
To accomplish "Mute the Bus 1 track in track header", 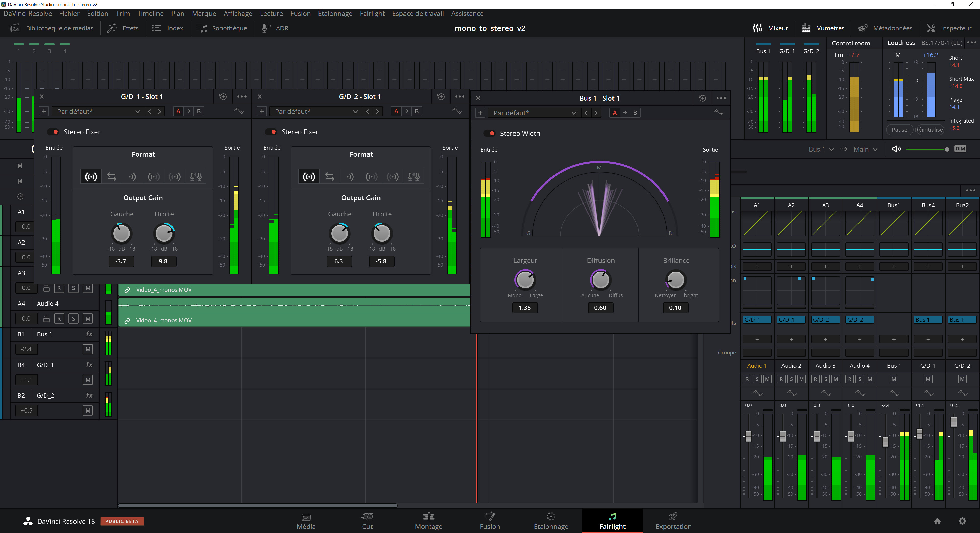I will coord(88,349).
